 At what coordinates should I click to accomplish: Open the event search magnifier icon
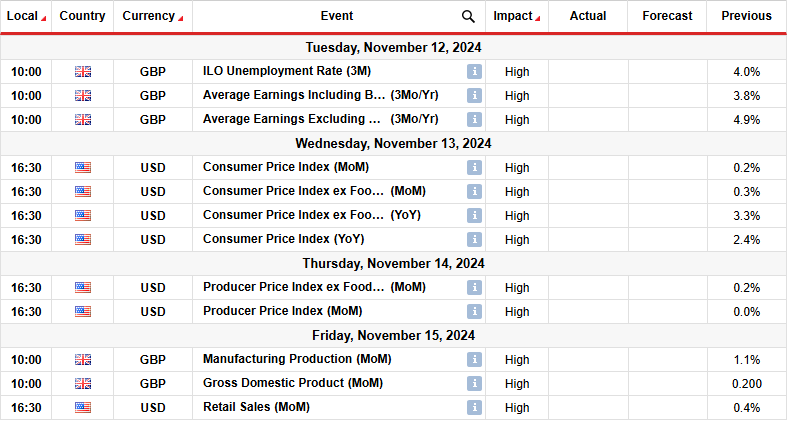point(468,17)
